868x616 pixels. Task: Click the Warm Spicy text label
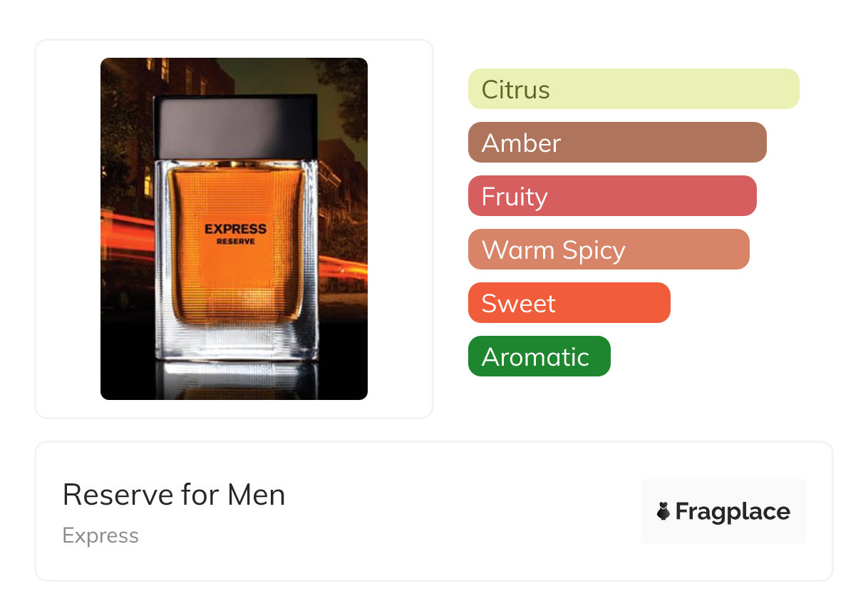[x=554, y=250]
